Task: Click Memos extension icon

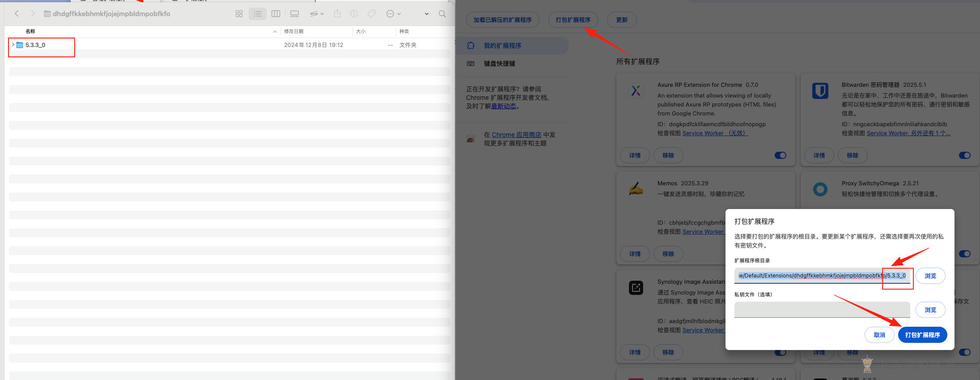Action: click(636, 189)
